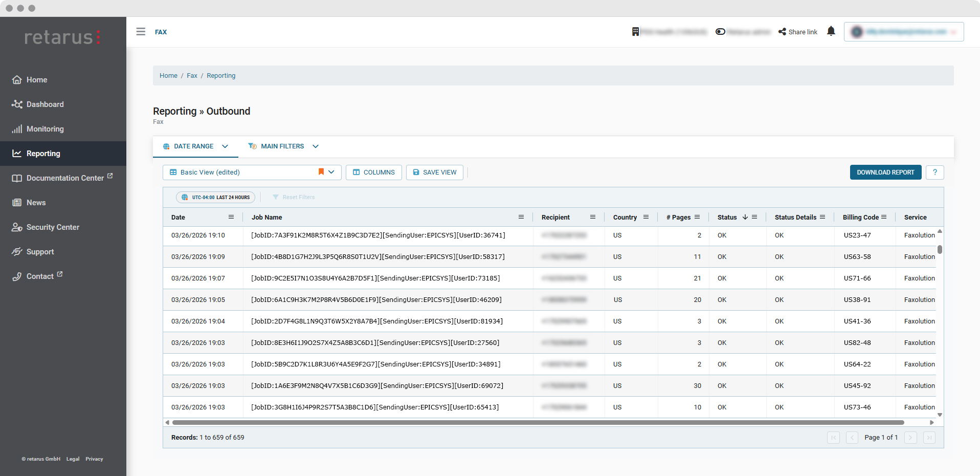This screenshot has width=980, height=476.
Task: Open the # Pages column menu icon
Action: [x=697, y=217]
